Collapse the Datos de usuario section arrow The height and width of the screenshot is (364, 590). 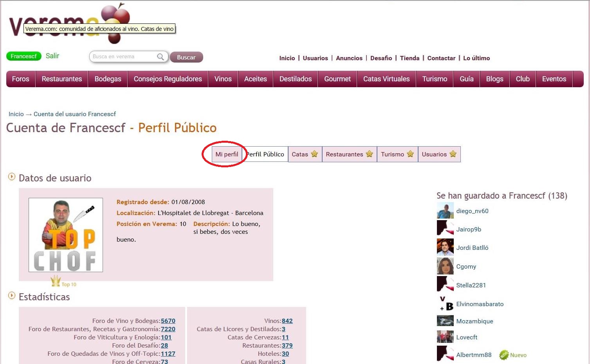[x=12, y=177]
